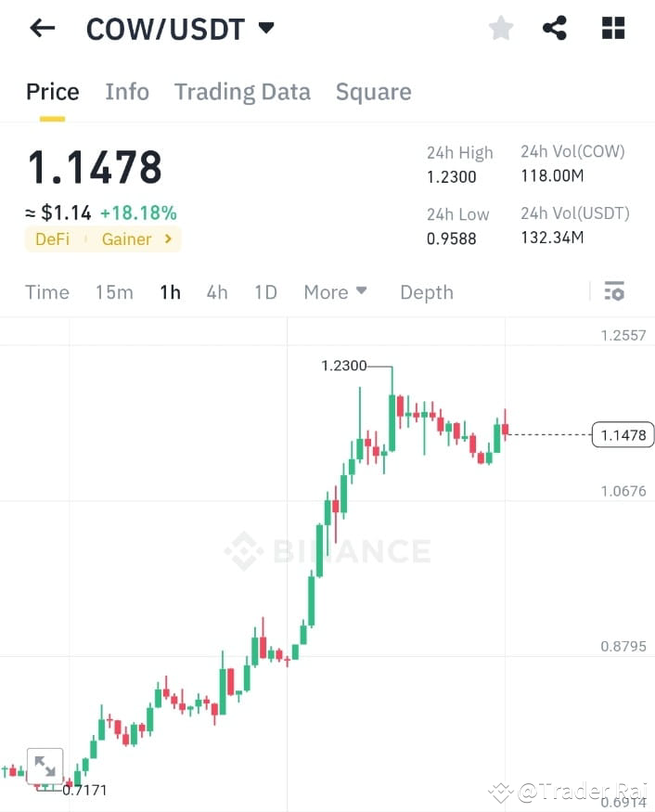Open chart display settings icon
The height and width of the screenshot is (812, 655).
tap(614, 291)
